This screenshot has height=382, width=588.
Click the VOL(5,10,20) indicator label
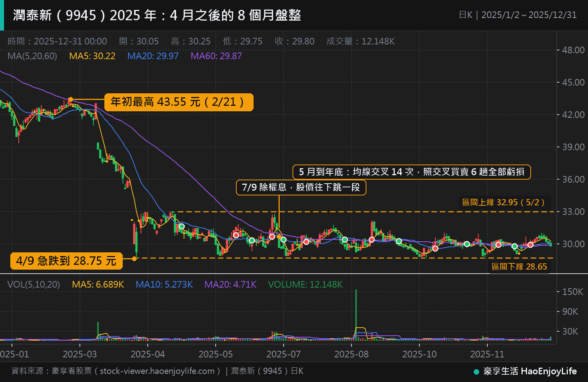tap(33, 284)
